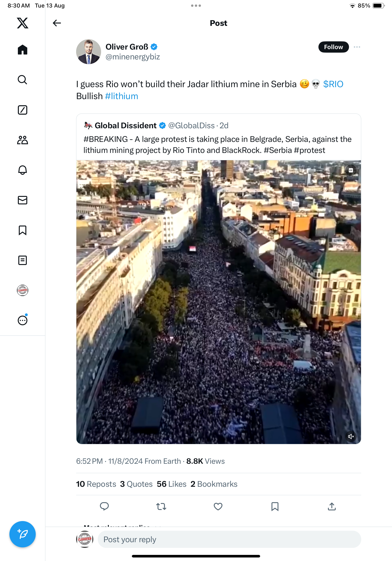
Task: Open Communities people icon
Action: 23,140
